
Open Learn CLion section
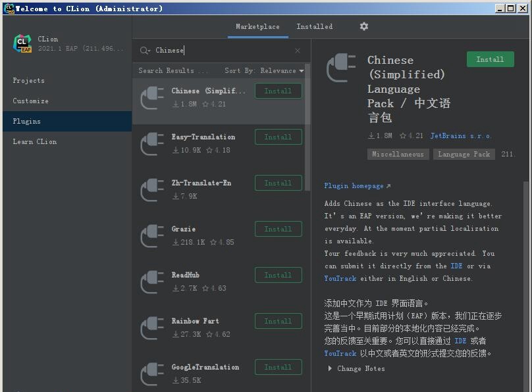coord(67,141)
